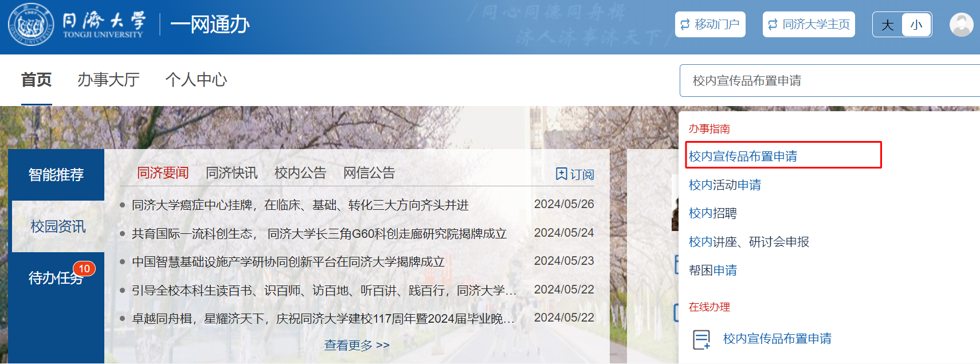The image size is (980, 364).
Task: Click 查看更多 >> link
Action: point(357,345)
